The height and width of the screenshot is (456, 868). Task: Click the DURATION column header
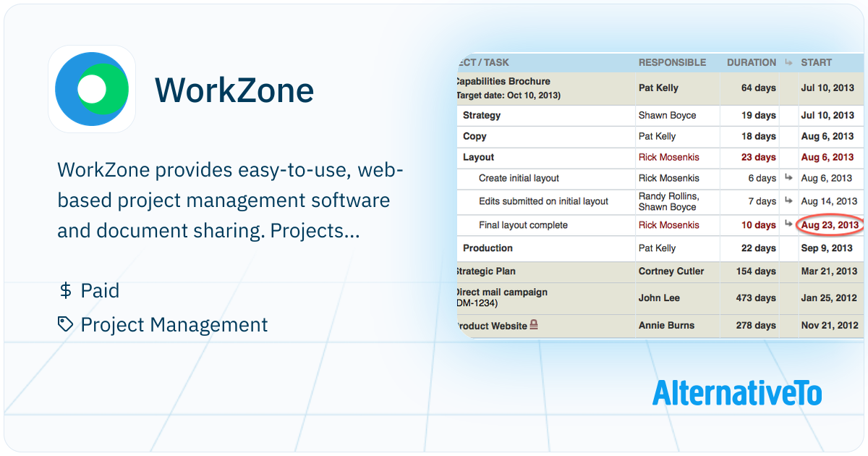752,63
